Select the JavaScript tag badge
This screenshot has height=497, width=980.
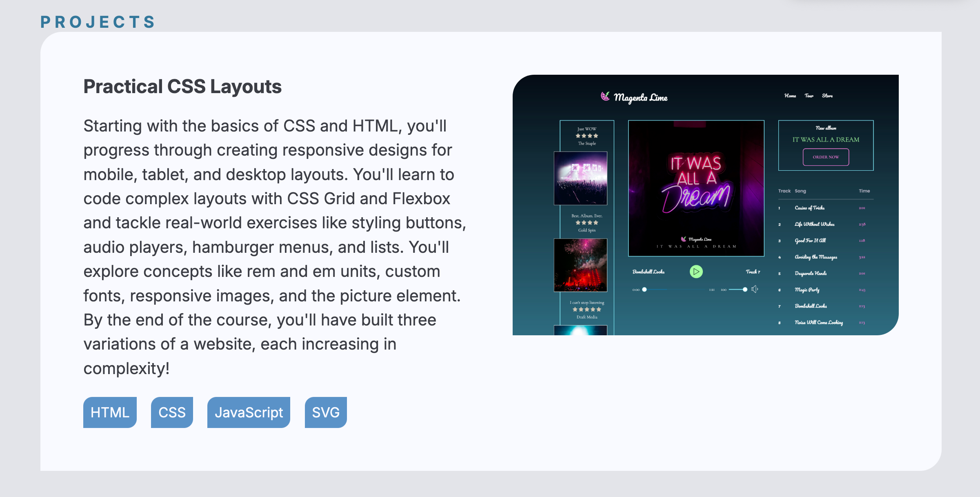249,412
